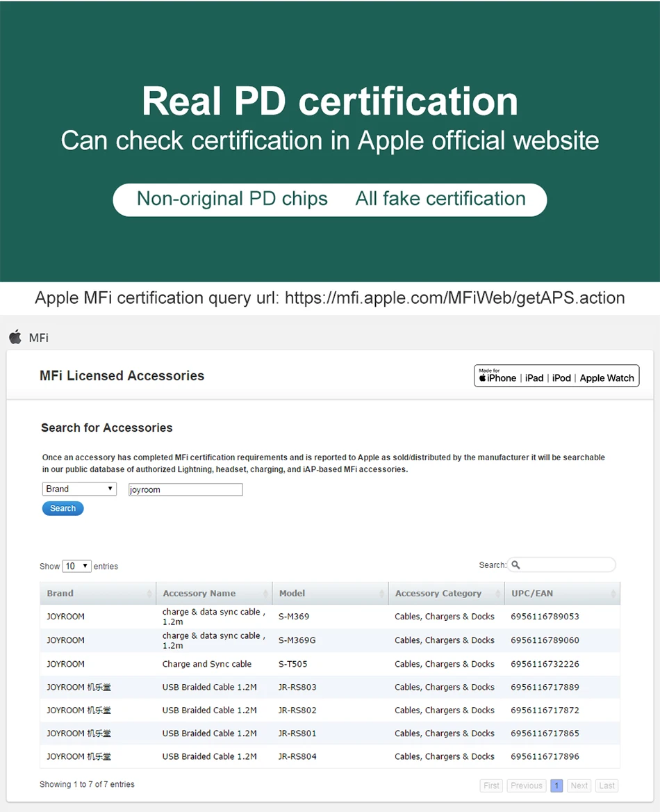Sort table by Brand column
The width and height of the screenshot is (660, 812).
pos(98,594)
